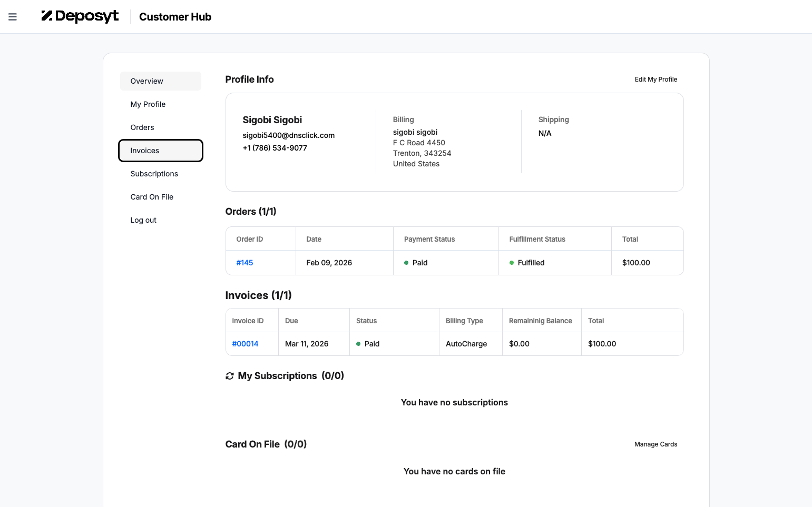
Task: Click the invoice total $100.00 under Invoices
Action: pos(602,344)
